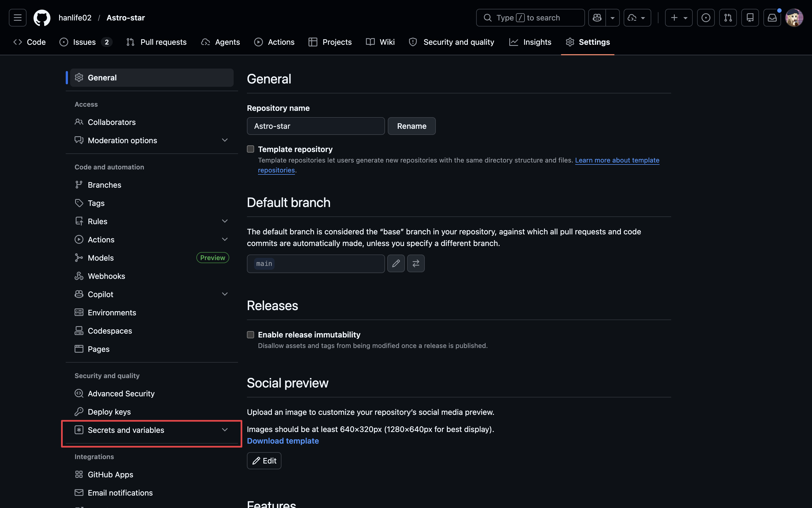This screenshot has height=508, width=812.
Task: Expand the Copilot sidebar section
Action: [x=152, y=294]
